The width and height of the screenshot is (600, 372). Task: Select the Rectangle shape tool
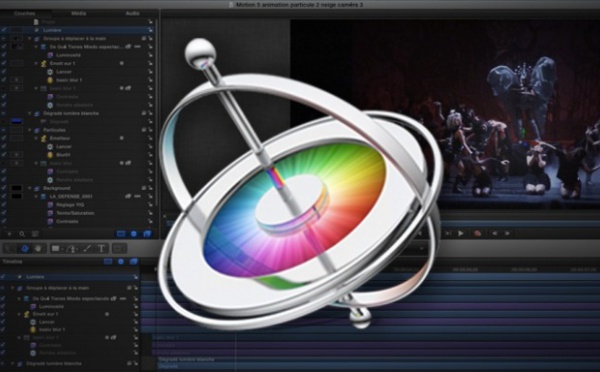[x=56, y=249]
